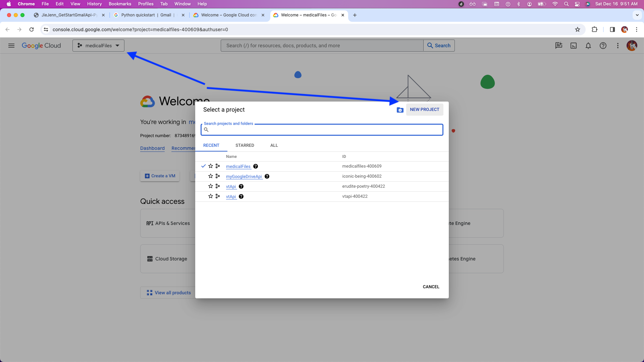Bookmark this page with the star icon
The image size is (644, 362).
(578, 29)
